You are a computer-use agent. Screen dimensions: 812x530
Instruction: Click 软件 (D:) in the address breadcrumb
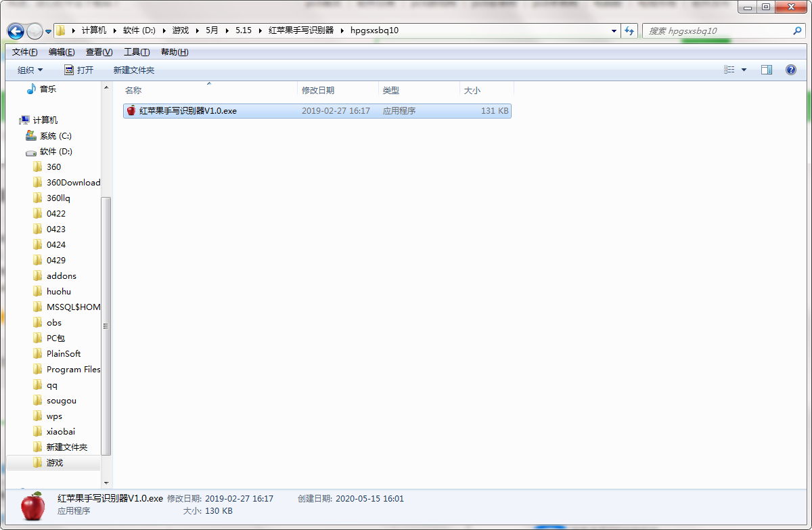tap(141, 30)
